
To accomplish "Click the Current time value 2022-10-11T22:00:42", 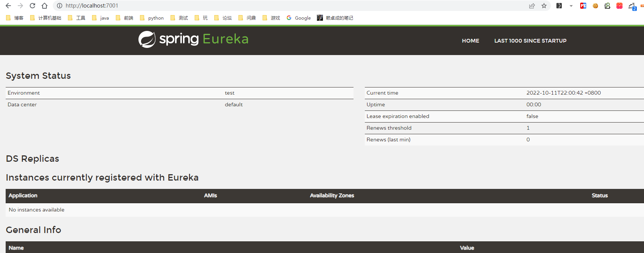I will (x=564, y=93).
